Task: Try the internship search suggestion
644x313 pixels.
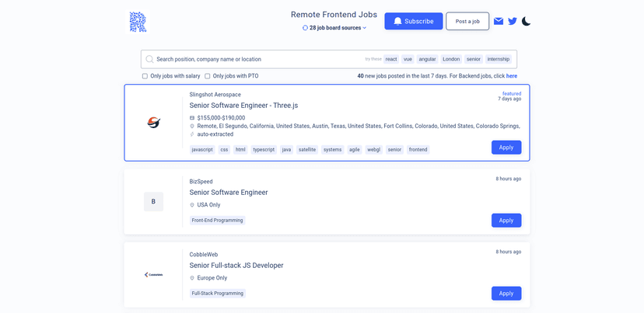Action: (499, 59)
